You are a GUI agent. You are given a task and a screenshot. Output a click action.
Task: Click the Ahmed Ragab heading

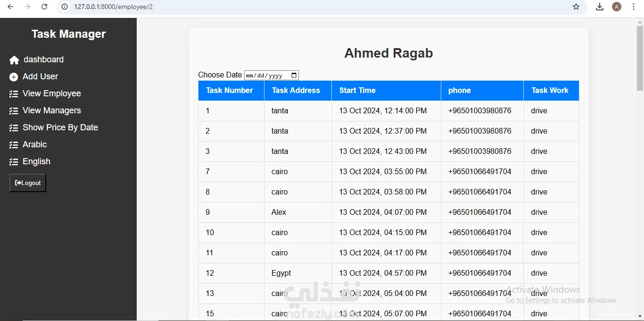388,53
